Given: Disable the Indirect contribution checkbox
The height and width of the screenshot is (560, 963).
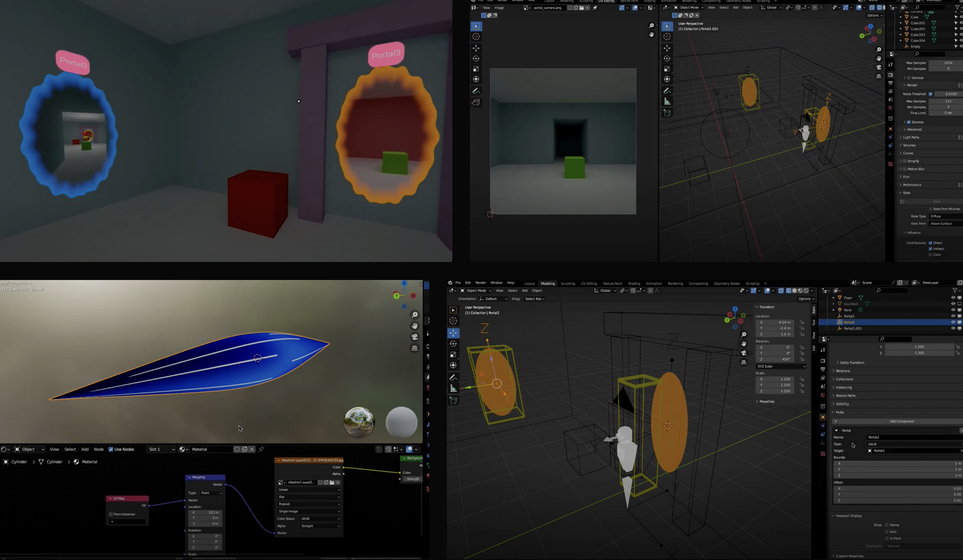Looking at the screenshot, I should 931,249.
